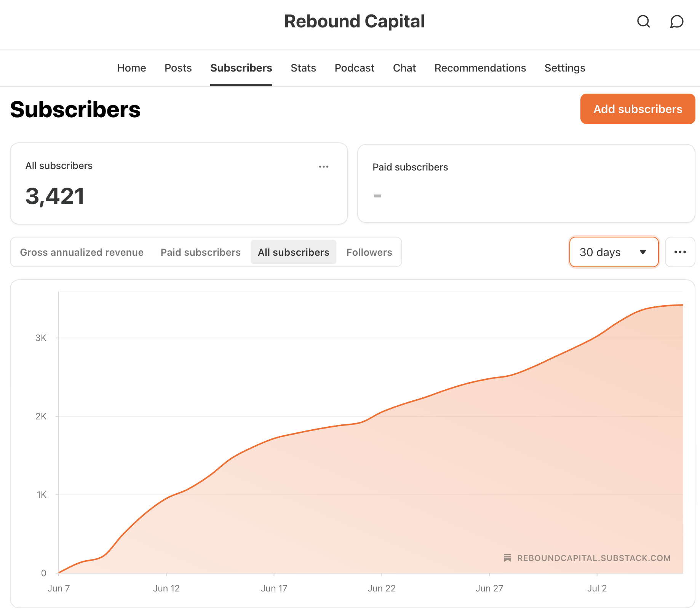Click the Add subscribers button
The image size is (700, 612).
tap(638, 109)
